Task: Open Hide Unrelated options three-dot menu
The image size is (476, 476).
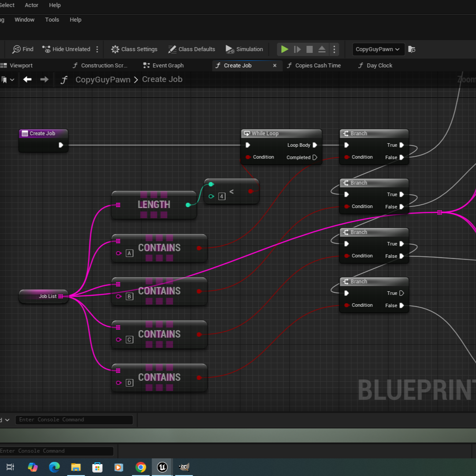Action: [97, 49]
